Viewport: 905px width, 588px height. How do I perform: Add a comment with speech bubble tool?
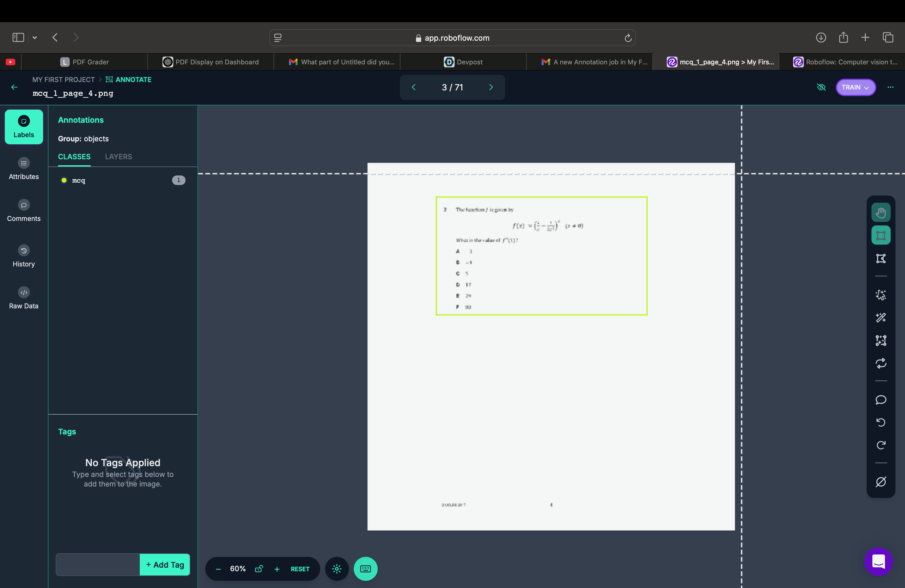[881, 400]
